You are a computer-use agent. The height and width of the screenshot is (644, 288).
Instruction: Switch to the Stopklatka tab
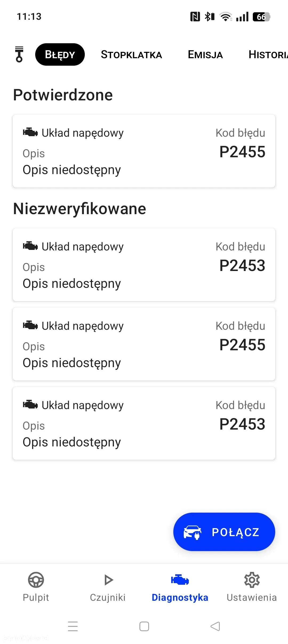pos(131,54)
